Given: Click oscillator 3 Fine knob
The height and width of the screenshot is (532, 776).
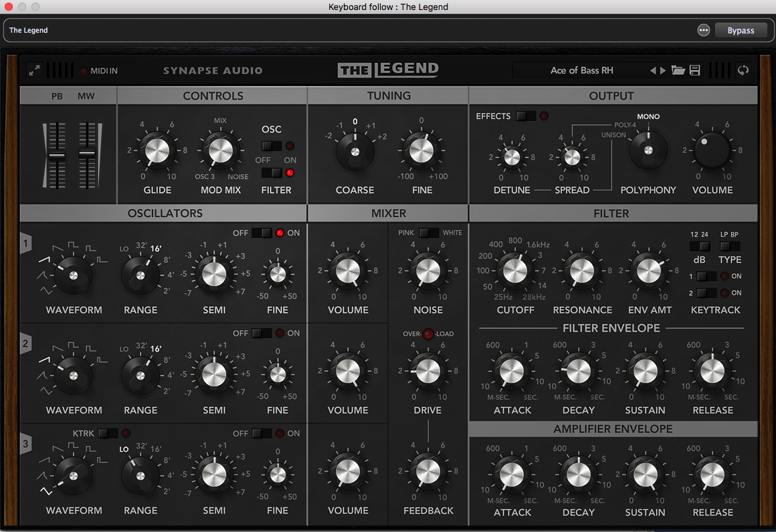Looking at the screenshot, I should (x=278, y=475).
